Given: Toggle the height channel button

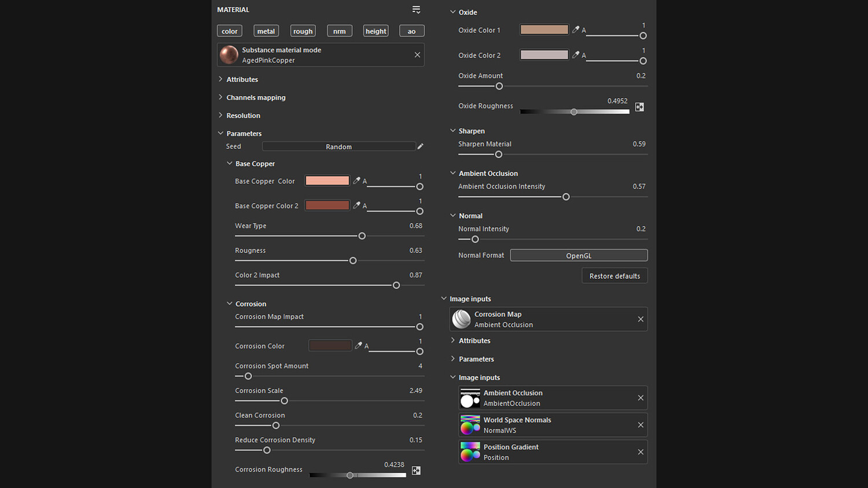Looking at the screenshot, I should 376,31.
